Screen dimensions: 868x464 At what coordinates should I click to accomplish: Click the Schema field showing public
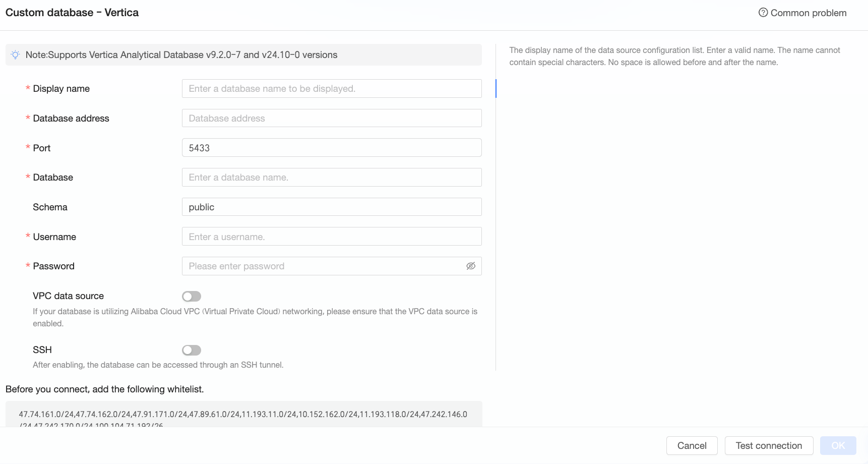[x=331, y=207]
